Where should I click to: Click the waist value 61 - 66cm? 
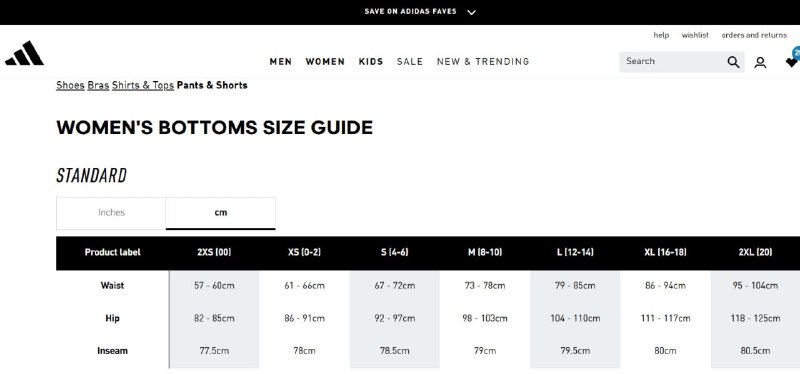click(304, 286)
